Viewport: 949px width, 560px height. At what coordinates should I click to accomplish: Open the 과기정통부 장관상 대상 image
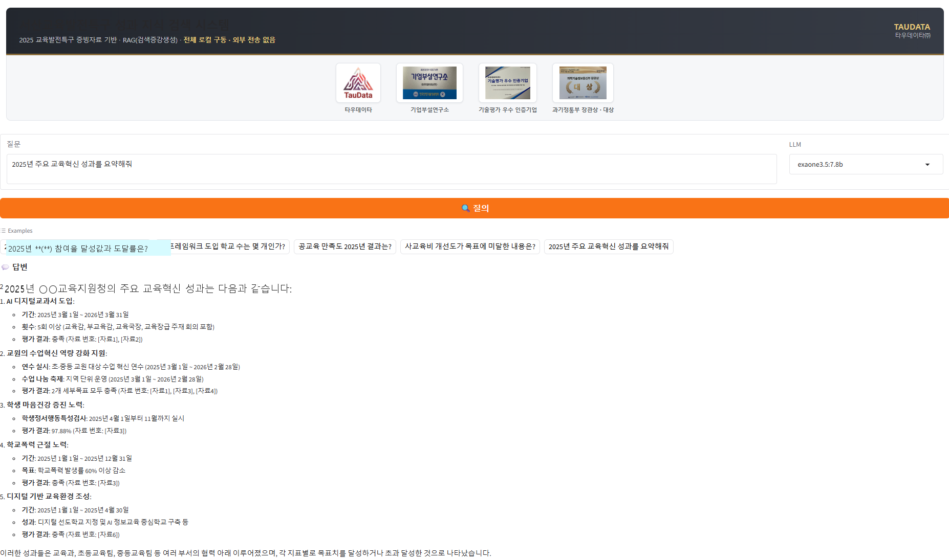pos(583,83)
